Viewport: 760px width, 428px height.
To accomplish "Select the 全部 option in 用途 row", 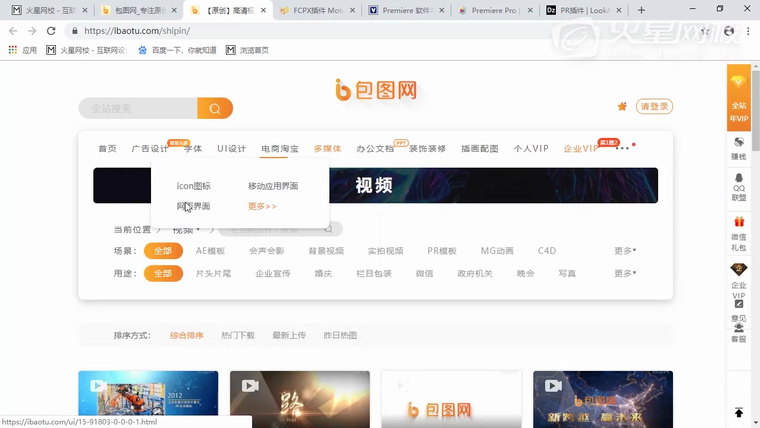I will tap(163, 273).
